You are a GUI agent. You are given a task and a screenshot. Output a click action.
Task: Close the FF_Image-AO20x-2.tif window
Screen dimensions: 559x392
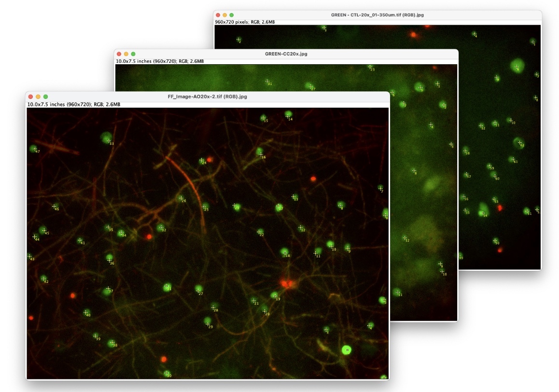tap(31, 97)
